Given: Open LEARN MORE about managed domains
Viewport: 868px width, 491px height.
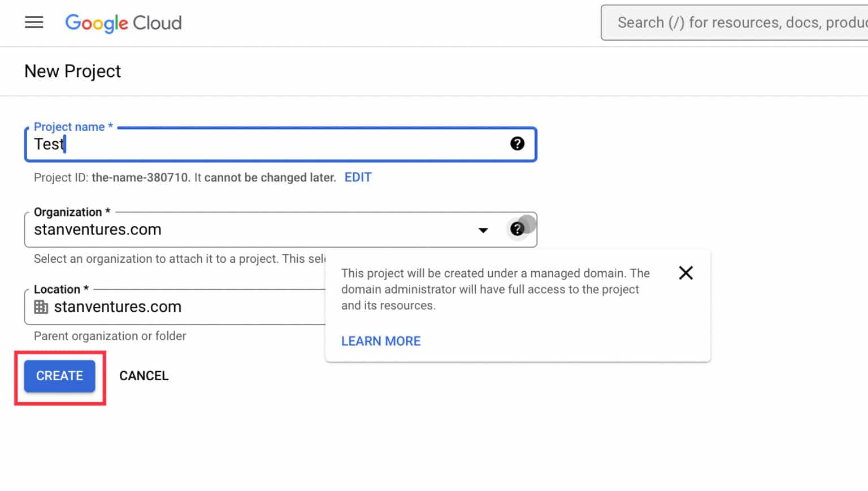Looking at the screenshot, I should [380, 341].
